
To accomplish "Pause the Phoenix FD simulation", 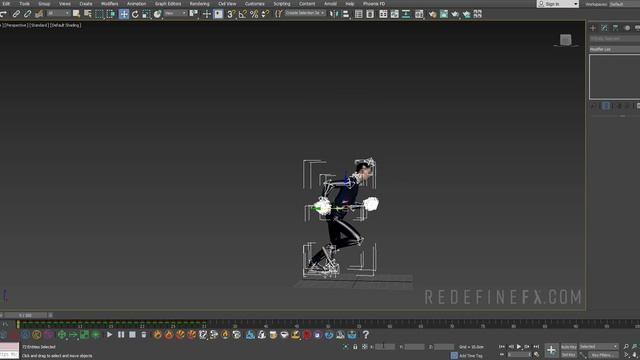I will (121, 335).
